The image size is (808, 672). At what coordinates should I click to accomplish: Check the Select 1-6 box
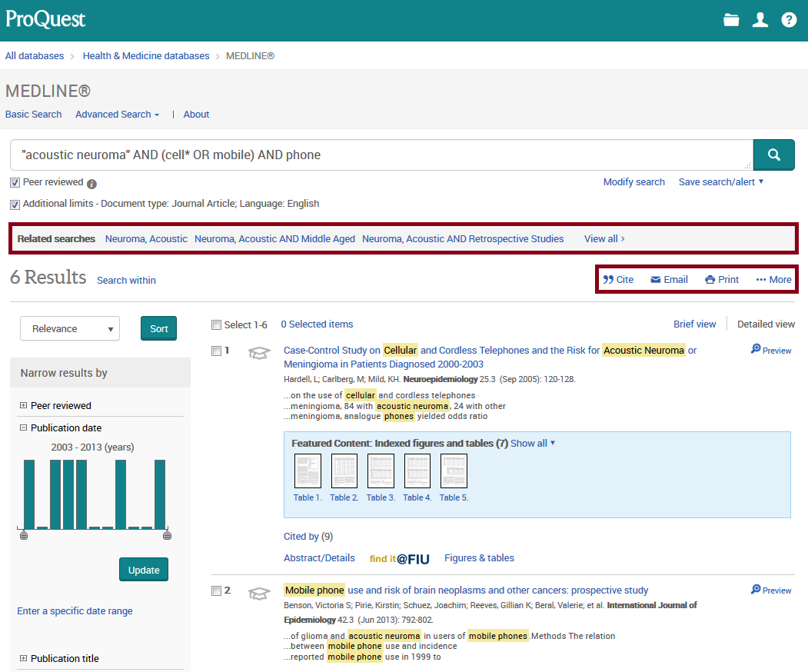(x=216, y=324)
